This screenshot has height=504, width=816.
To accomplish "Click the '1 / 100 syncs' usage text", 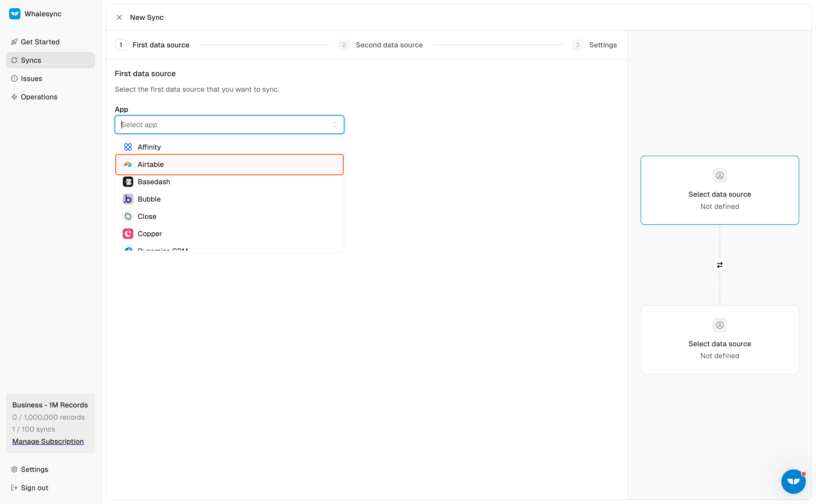I will (x=34, y=429).
